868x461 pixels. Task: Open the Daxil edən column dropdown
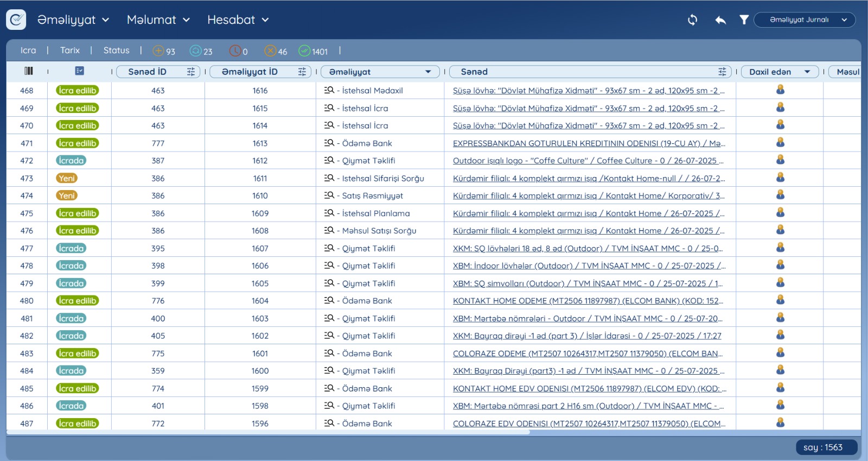pyautogui.click(x=807, y=72)
